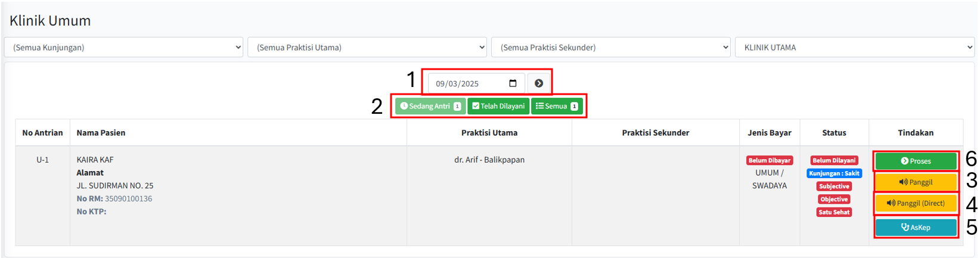
Task: Open the KLINIK UTAMA dropdown
Action: [x=854, y=48]
